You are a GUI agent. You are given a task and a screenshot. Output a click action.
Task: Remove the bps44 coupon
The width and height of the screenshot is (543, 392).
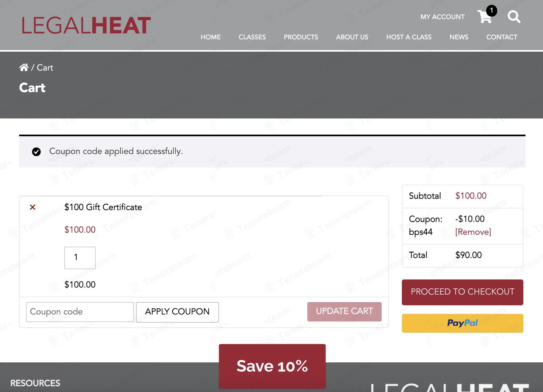coord(473,232)
